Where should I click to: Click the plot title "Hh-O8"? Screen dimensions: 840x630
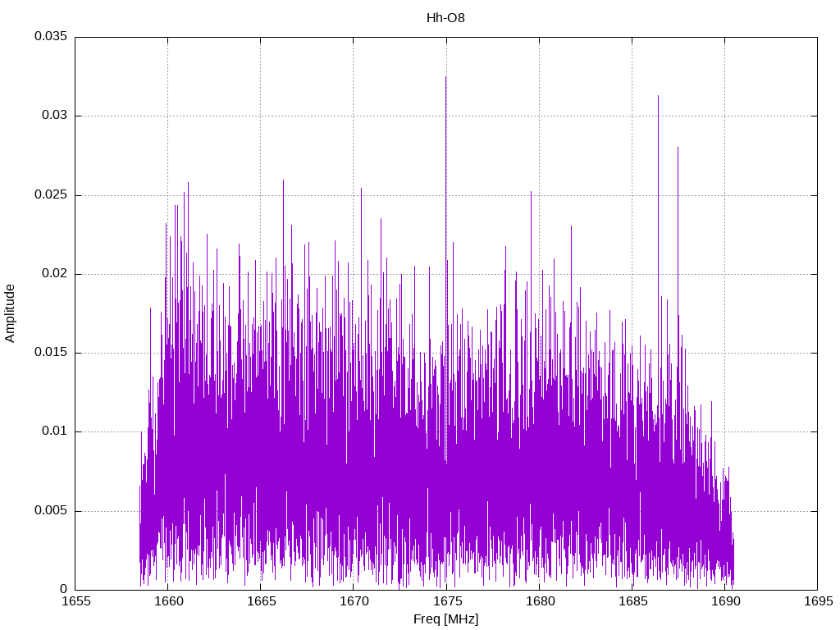(x=445, y=18)
